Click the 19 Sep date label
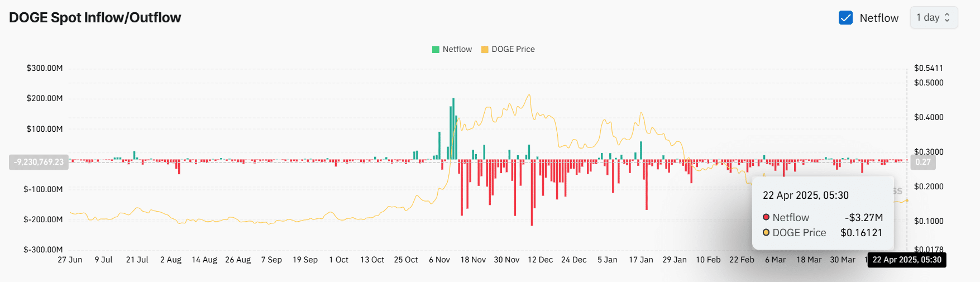This screenshot has width=980, height=282. [305, 260]
